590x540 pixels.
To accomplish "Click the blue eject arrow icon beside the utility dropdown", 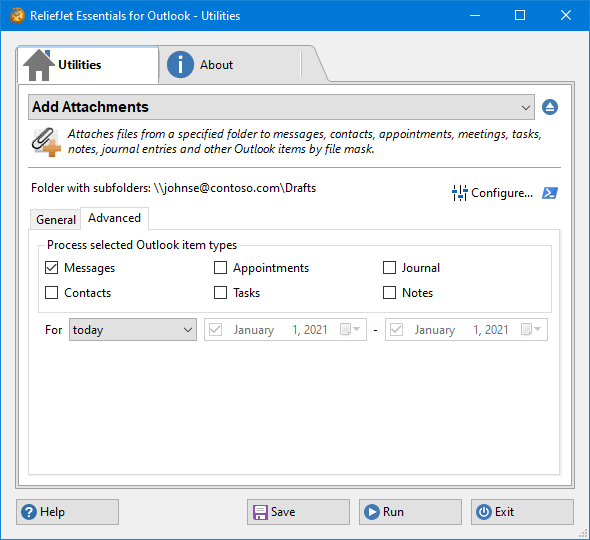I will pyautogui.click(x=550, y=107).
